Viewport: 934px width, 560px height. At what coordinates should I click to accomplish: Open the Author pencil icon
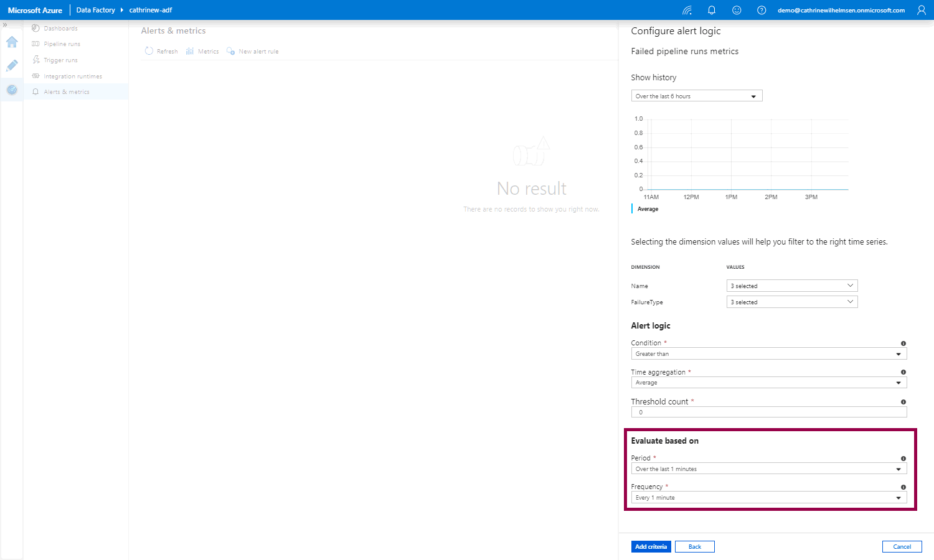coord(12,66)
